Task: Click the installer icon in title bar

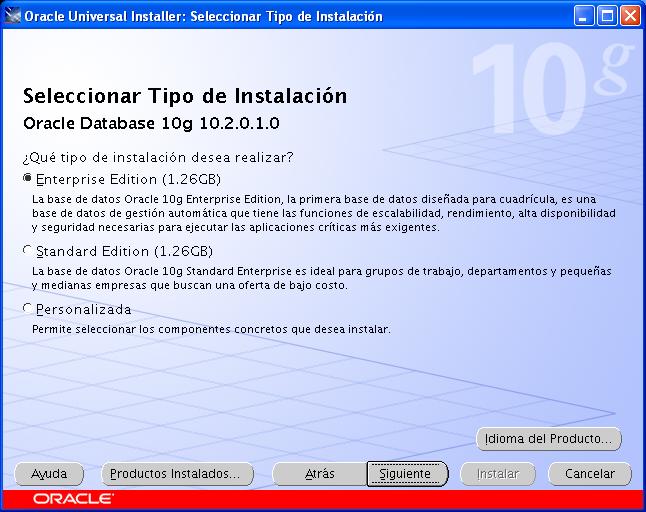Action: pos(12,16)
